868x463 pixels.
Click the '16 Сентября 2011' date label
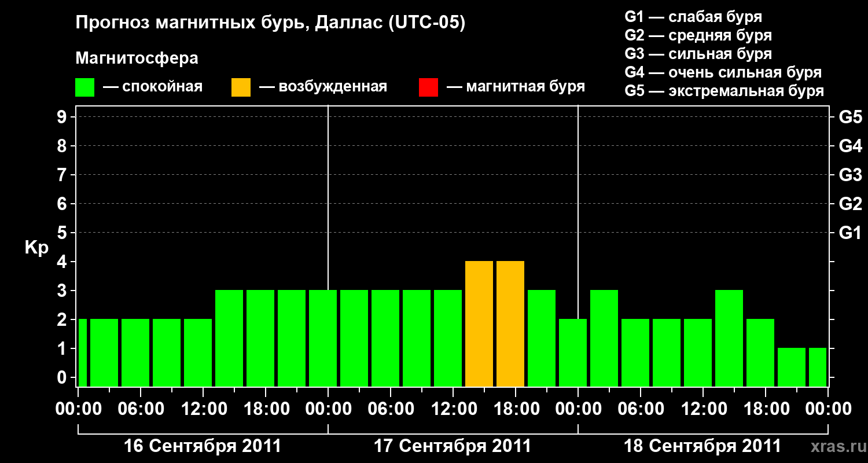pos(203,446)
